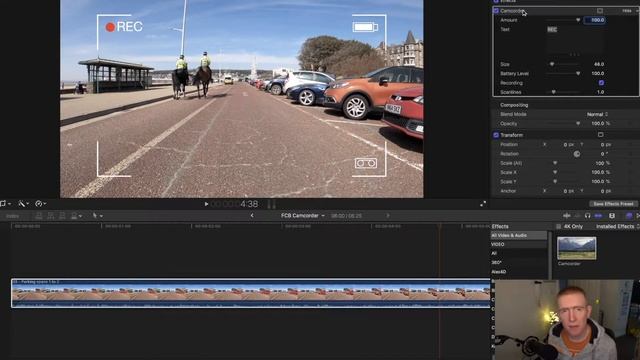Click Save Effects Preset button
The height and width of the screenshot is (360, 640).
(x=613, y=204)
